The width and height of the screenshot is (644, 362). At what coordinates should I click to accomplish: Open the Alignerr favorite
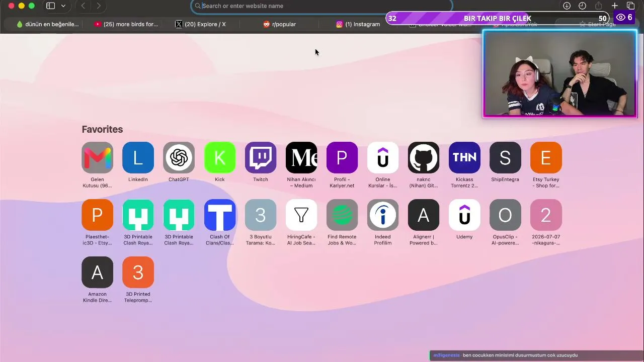click(x=424, y=215)
